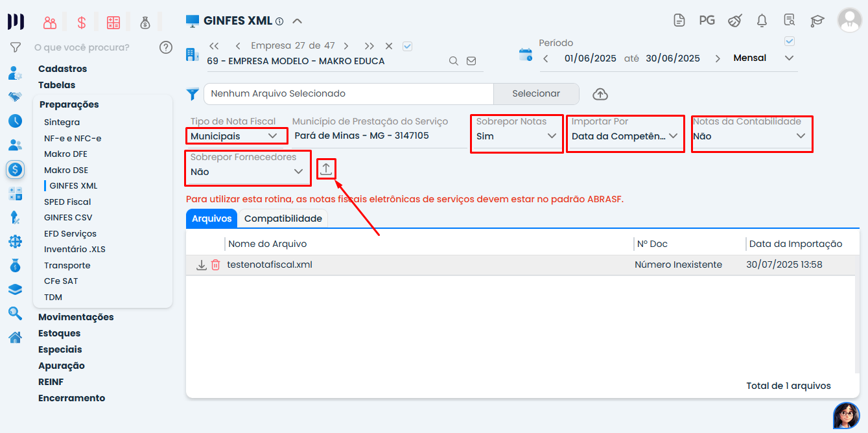Expand the Sobrepor Notas dropdown
This screenshot has height=433, width=868.
(516, 136)
